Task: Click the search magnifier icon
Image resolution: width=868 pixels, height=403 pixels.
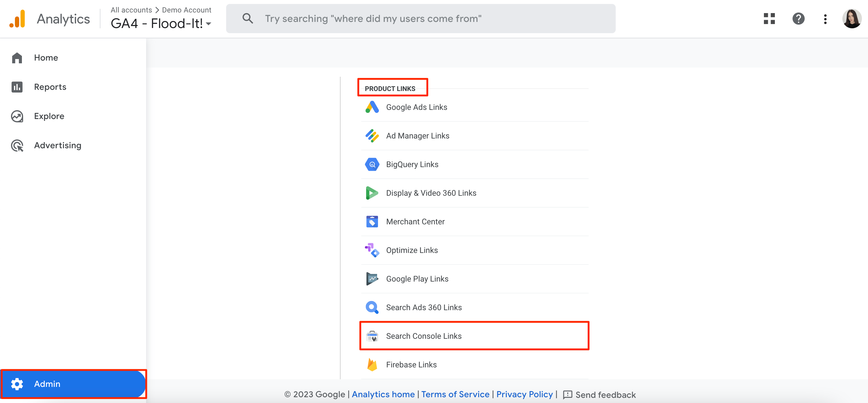Action: 248,19
